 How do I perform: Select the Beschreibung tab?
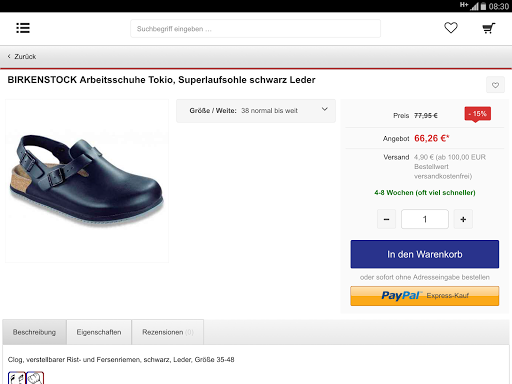click(34, 332)
